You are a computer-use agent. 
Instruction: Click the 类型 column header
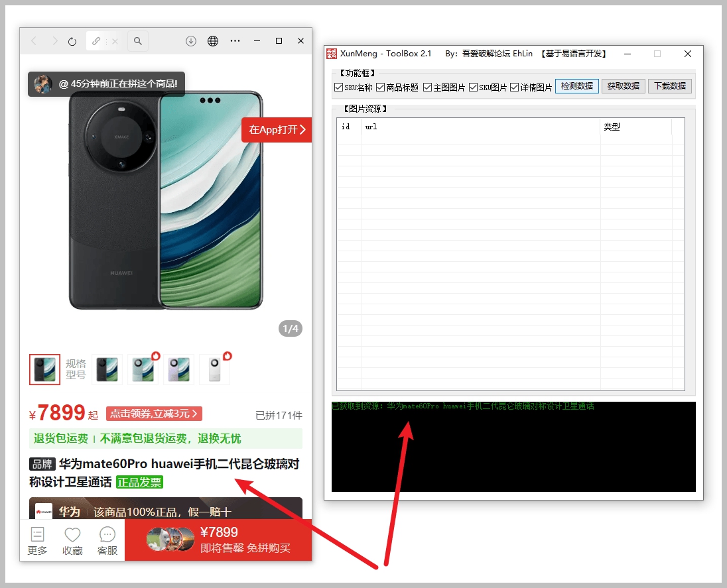tap(636, 127)
